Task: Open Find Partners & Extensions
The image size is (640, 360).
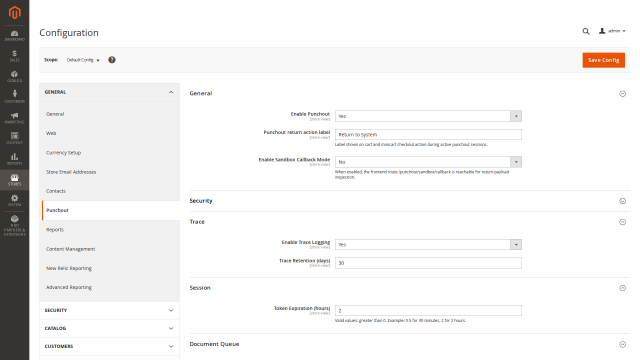Action: pyautogui.click(x=14, y=226)
